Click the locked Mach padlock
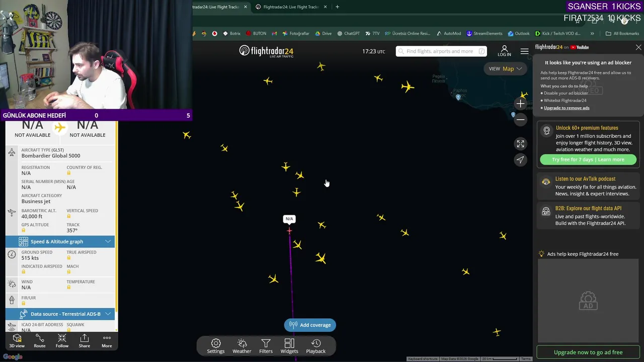 coord(69,272)
